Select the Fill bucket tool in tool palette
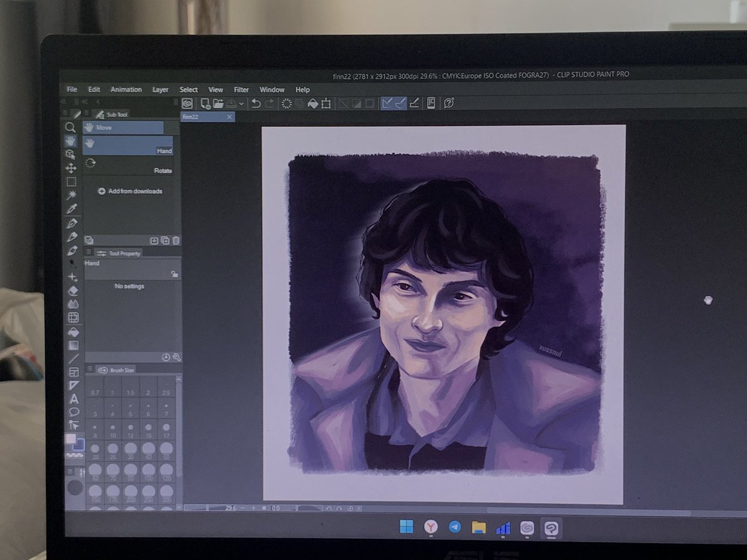This screenshot has height=560, width=747. (73, 332)
